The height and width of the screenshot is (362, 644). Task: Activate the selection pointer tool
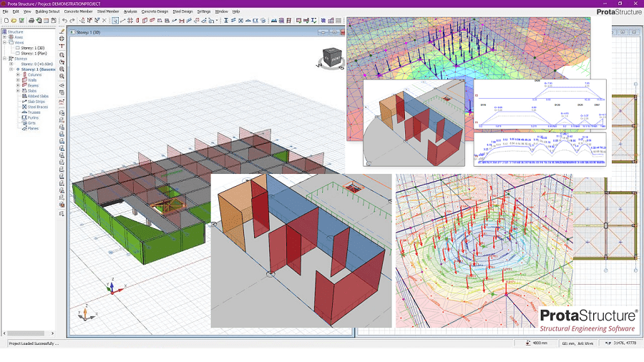coord(115,21)
